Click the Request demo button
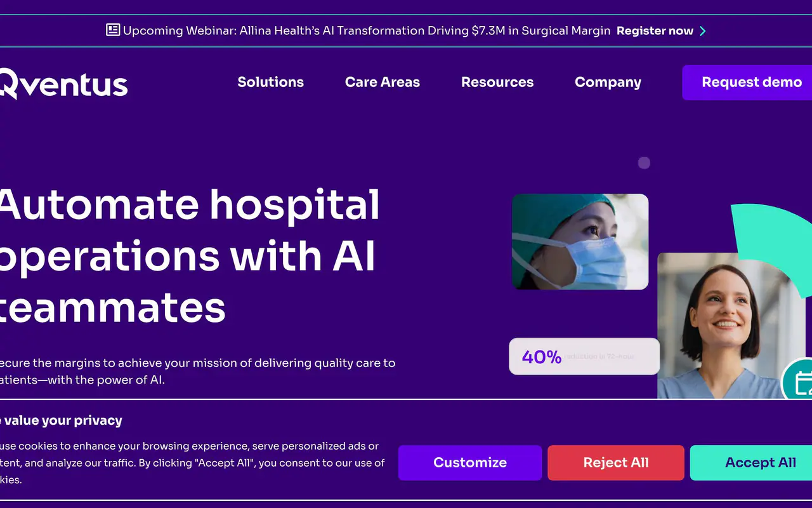The height and width of the screenshot is (508, 812). pyautogui.click(x=747, y=83)
